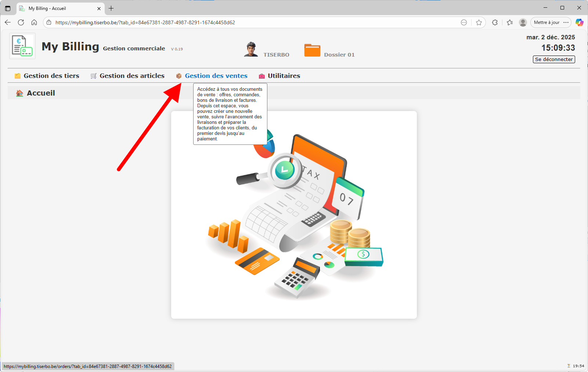Viewport: 588px width, 372px height.
Task: Open the Copilot icon in toolbar
Action: [x=579, y=22]
